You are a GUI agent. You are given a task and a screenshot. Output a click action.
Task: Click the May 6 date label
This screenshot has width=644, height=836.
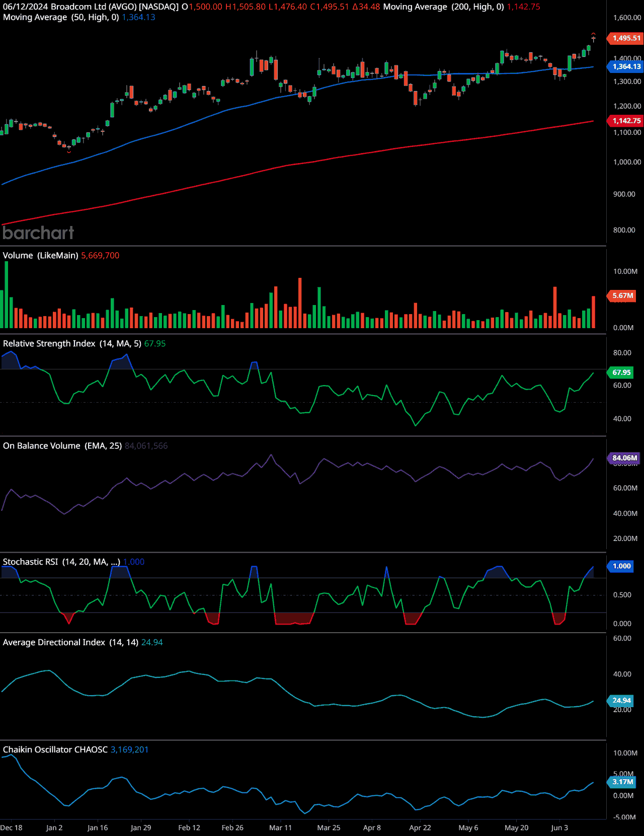[468, 827]
